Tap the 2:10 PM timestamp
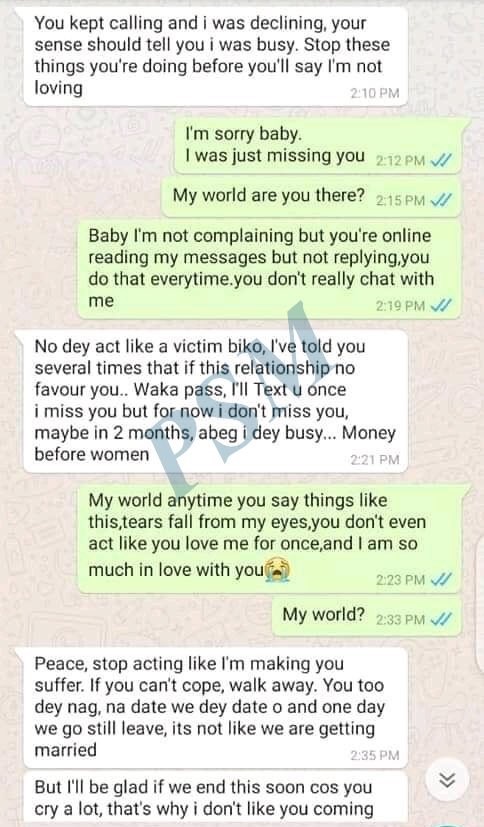 (375, 93)
